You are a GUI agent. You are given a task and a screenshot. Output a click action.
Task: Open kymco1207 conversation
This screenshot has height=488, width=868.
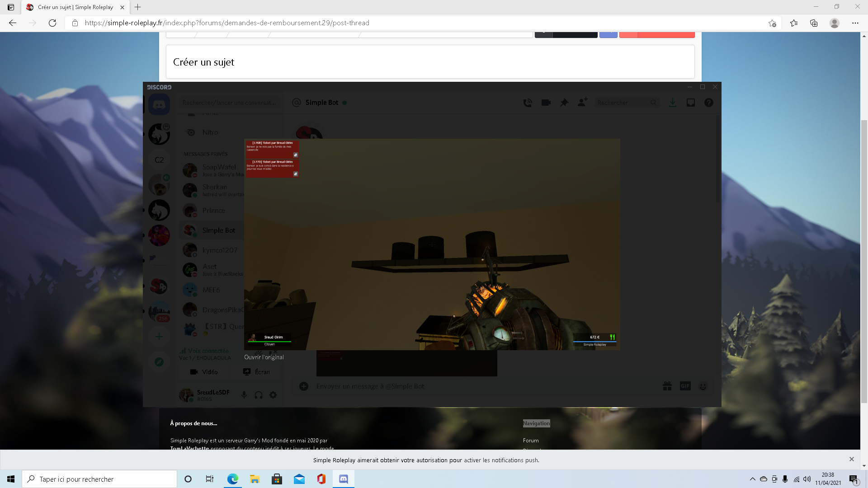coord(212,250)
